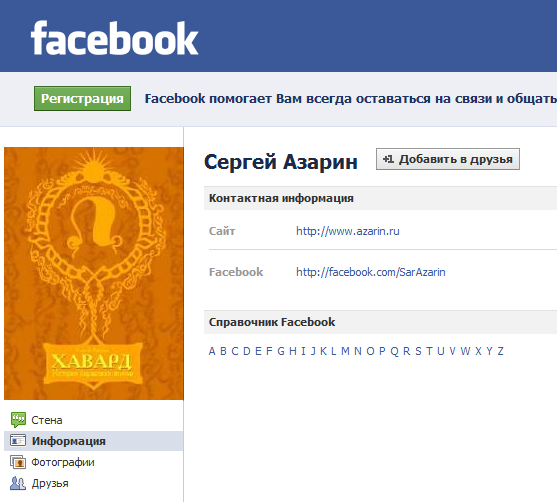
Task: Open the Друзья tab label
Action: pos(50,484)
